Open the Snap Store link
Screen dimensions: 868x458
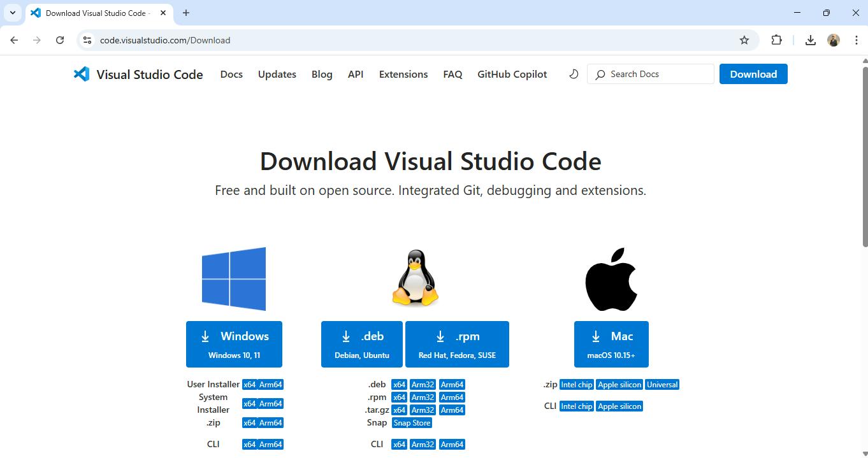(x=412, y=423)
